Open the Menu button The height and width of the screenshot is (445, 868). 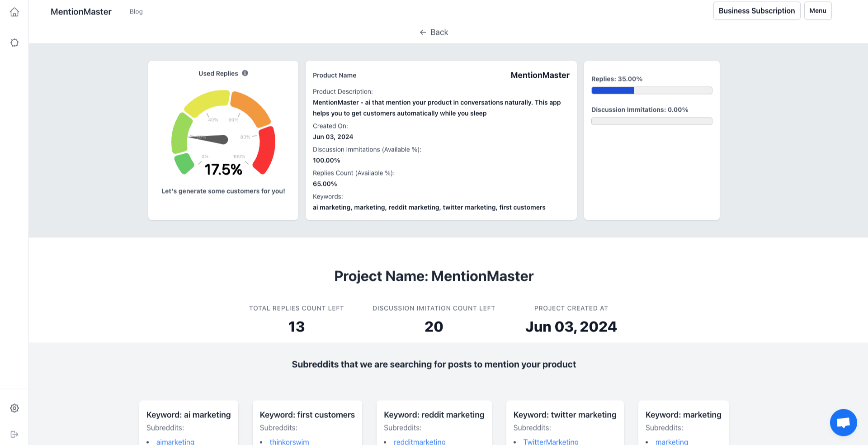tap(818, 11)
